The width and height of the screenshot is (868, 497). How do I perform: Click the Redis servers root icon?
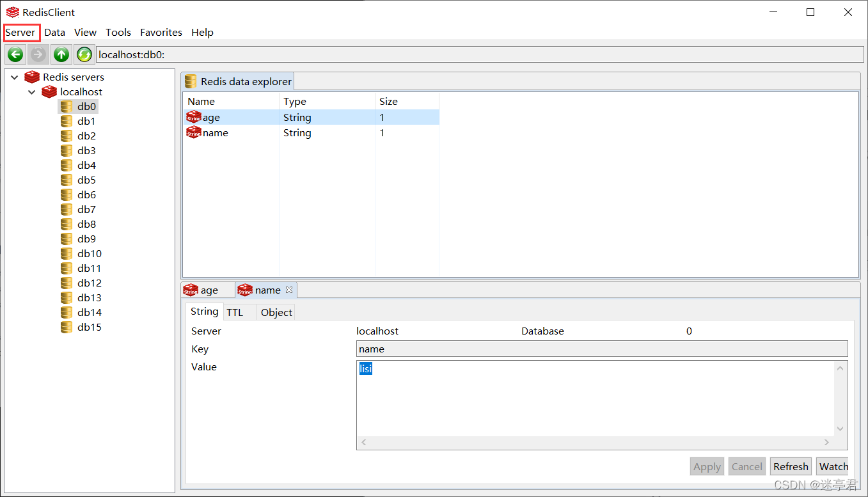(32, 77)
